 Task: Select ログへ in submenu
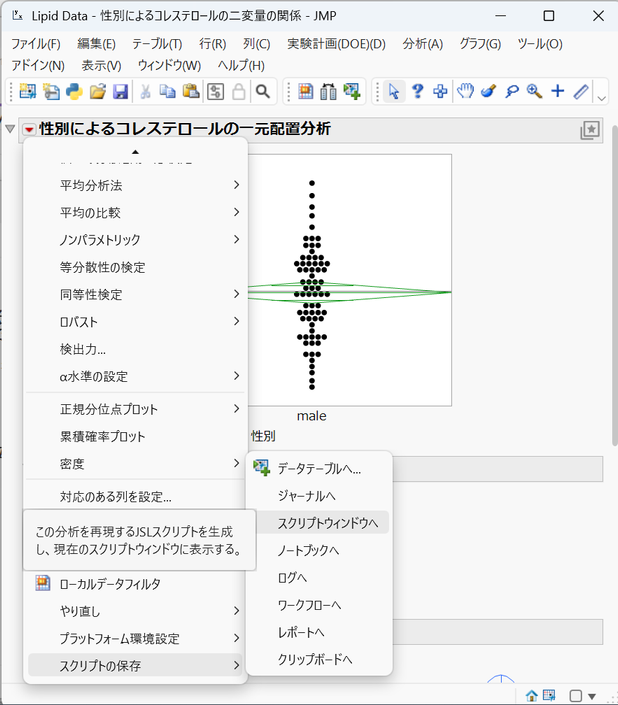point(319,577)
